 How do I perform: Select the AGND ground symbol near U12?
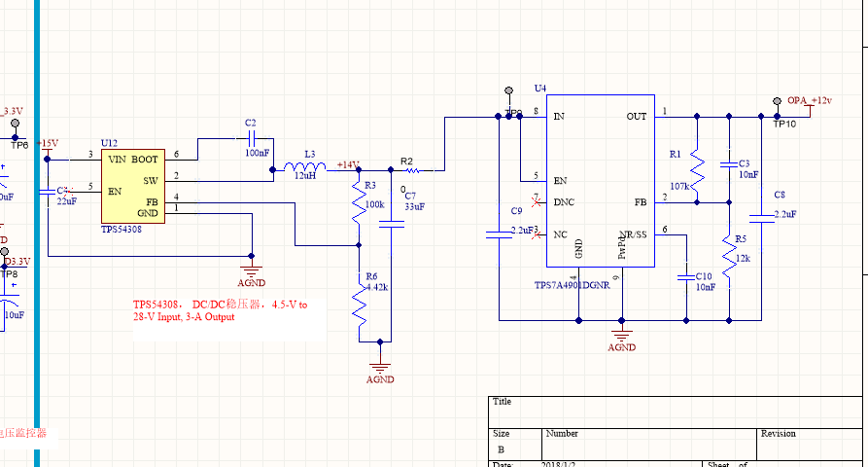click(x=252, y=270)
